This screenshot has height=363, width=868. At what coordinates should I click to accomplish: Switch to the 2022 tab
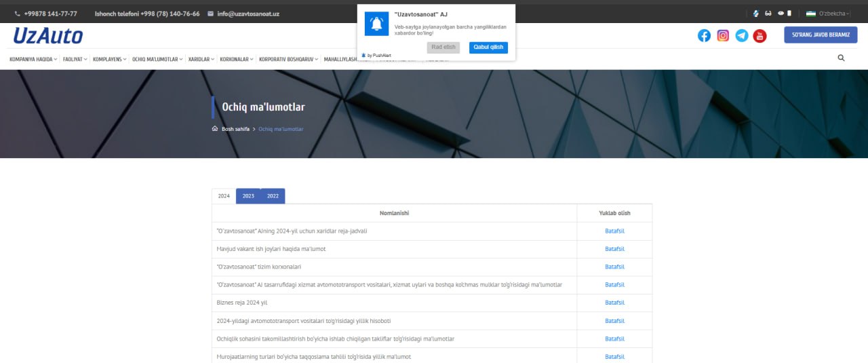[273, 196]
